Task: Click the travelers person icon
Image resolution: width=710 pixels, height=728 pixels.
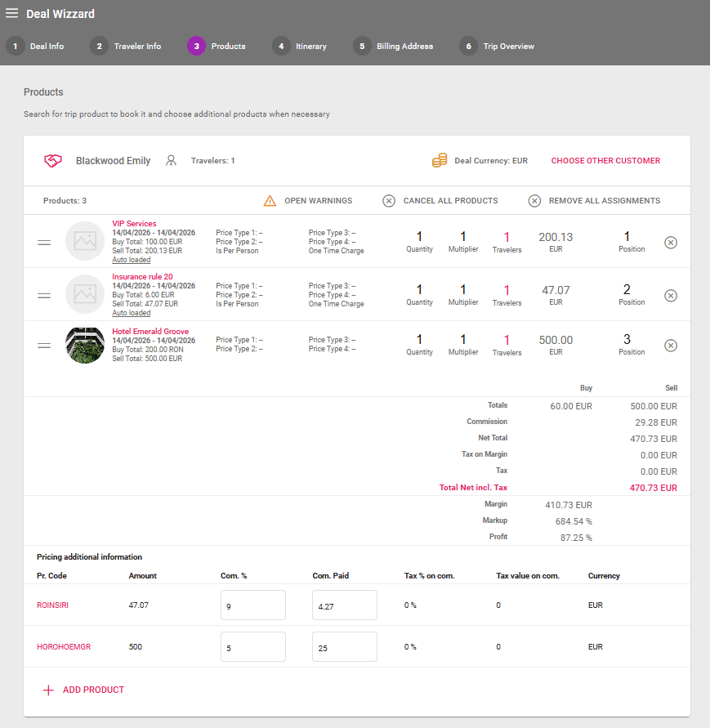Action: click(x=171, y=161)
